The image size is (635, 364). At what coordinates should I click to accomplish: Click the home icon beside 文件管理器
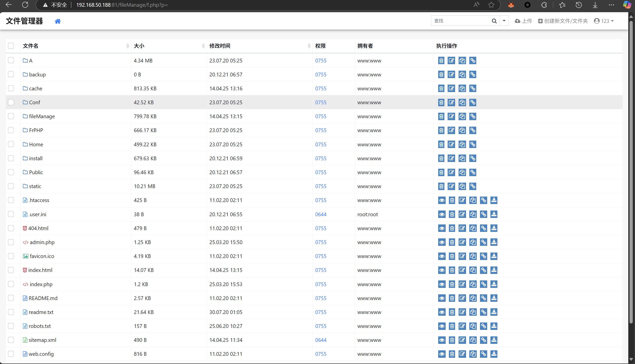(x=58, y=21)
